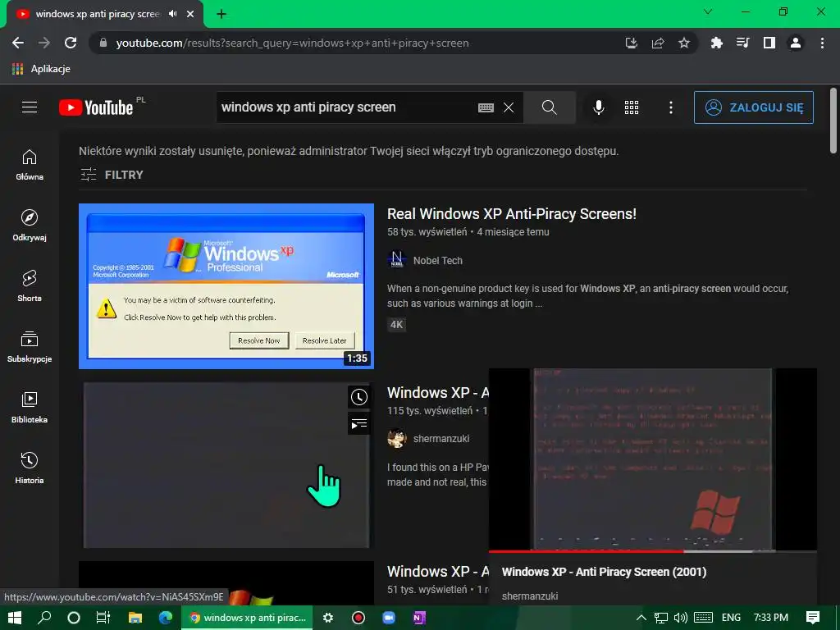The height and width of the screenshot is (630, 840).
Task: Open the volume control in system tray
Action: [680, 618]
